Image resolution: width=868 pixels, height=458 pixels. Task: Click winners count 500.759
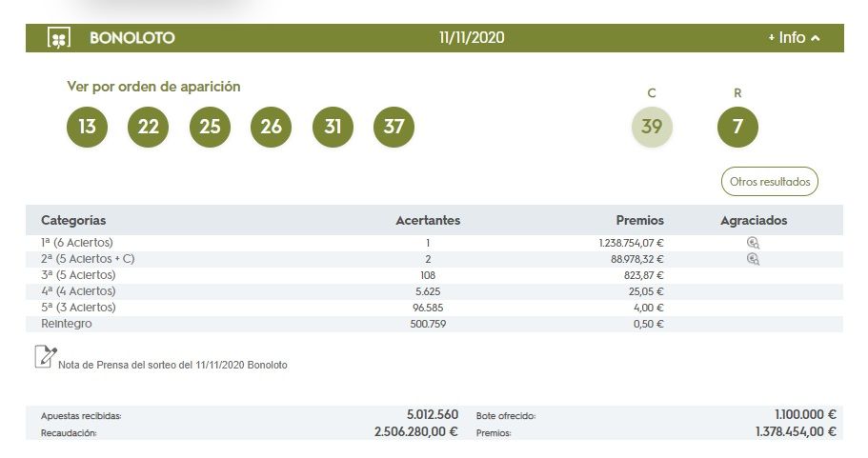pyautogui.click(x=428, y=324)
